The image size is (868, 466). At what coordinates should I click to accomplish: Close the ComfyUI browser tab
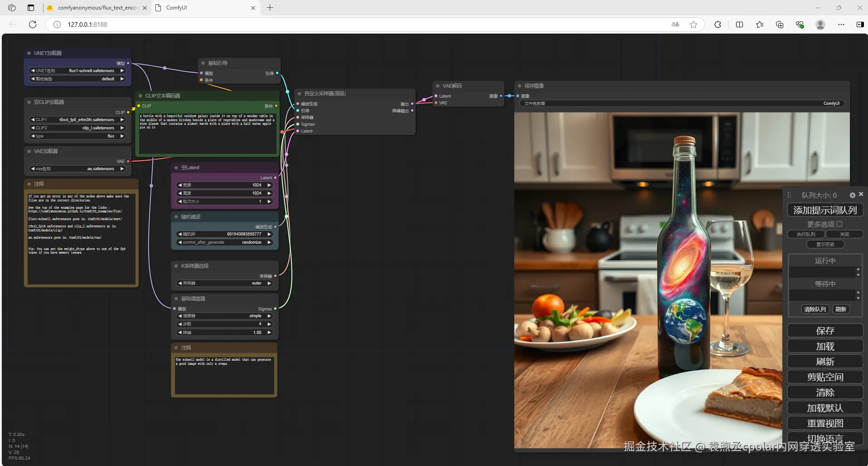(253, 8)
